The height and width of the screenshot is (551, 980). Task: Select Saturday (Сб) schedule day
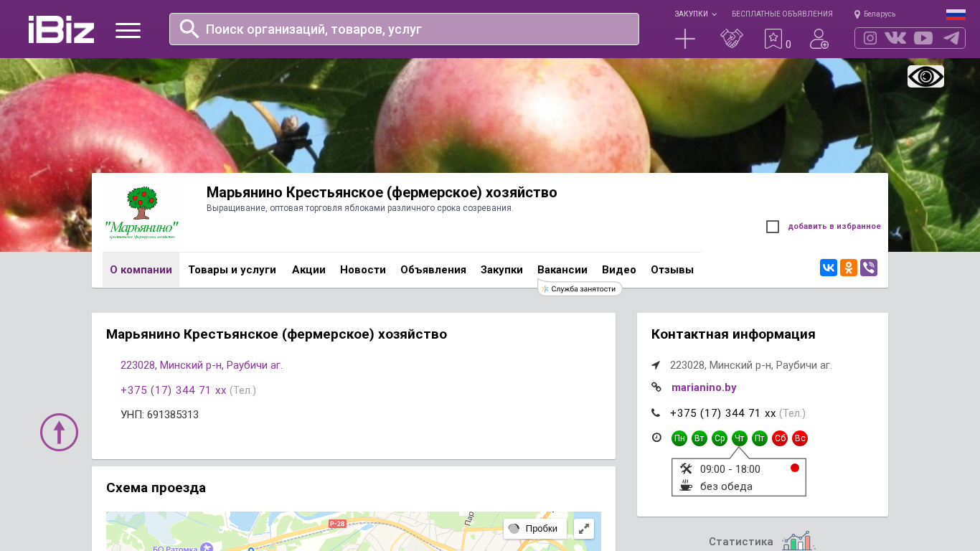[x=780, y=438]
